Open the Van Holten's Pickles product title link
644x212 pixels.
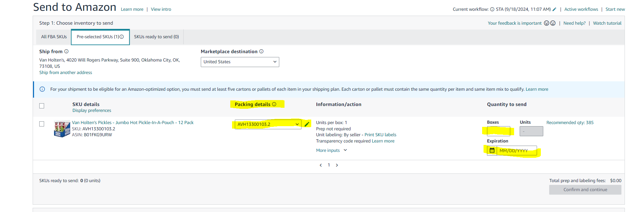tap(133, 123)
